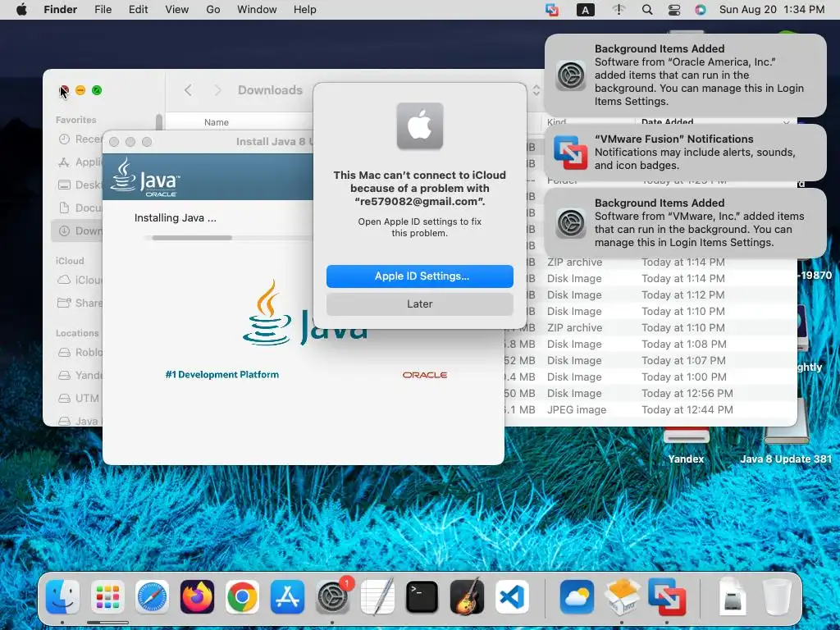Select the Shared folder in Finder sidebar
Screen dimensions: 840x630
click(x=80, y=304)
